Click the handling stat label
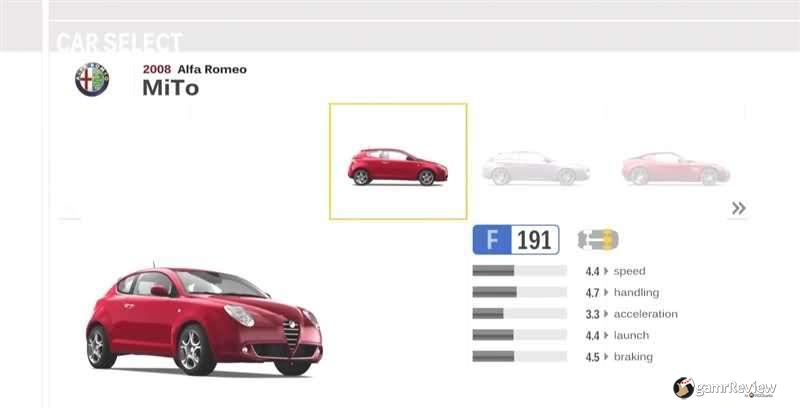 coord(636,293)
